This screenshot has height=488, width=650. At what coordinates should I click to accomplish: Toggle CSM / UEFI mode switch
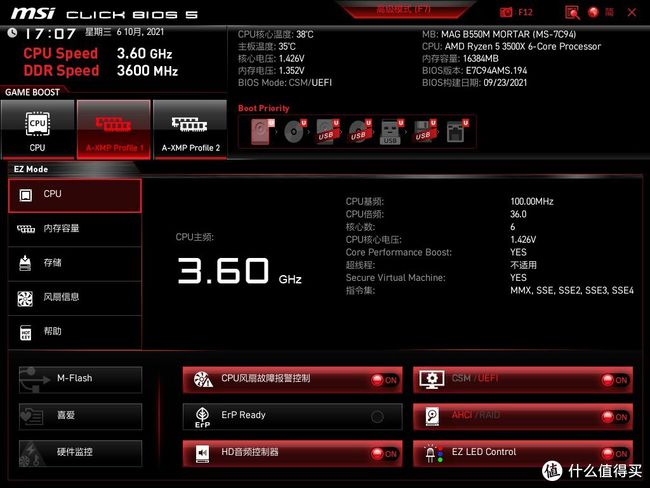[x=523, y=379]
